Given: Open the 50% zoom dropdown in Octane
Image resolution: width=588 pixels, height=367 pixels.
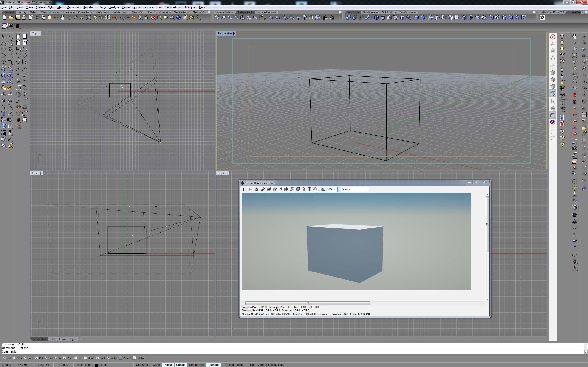Looking at the screenshot, I should click(339, 189).
